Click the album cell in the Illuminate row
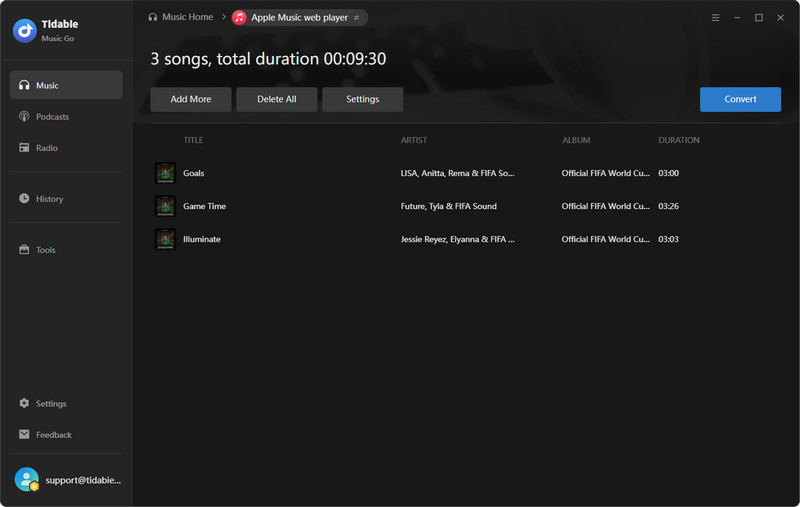Image resolution: width=800 pixels, height=507 pixels. (606, 239)
